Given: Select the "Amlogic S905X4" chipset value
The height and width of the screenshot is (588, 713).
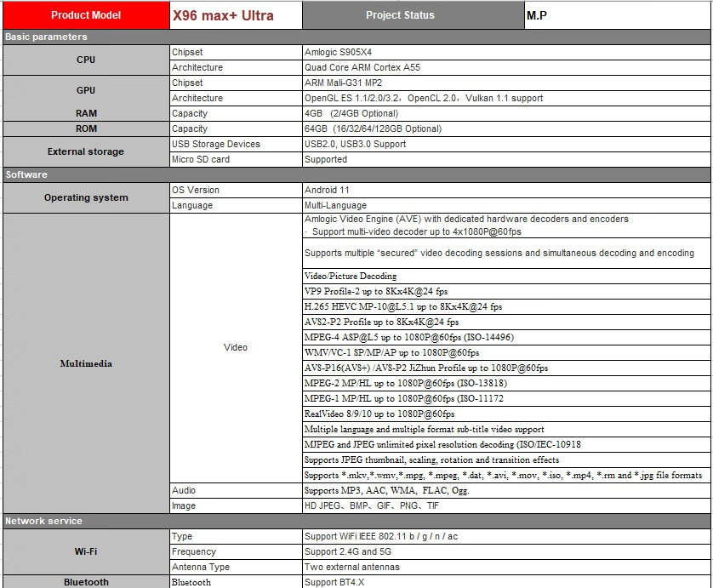Looking at the screenshot, I should click(x=506, y=52).
